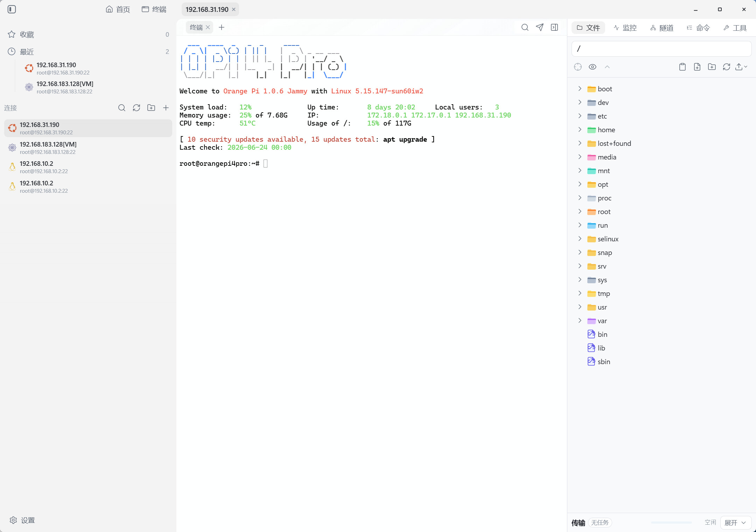756x532 pixels.
Task: Refresh the connections list
Action: (x=136, y=108)
